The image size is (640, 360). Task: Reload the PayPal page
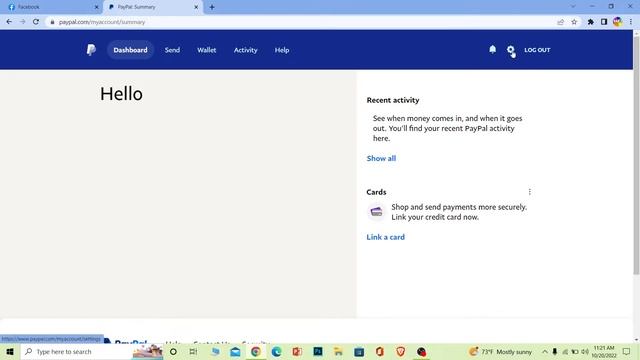[36, 22]
